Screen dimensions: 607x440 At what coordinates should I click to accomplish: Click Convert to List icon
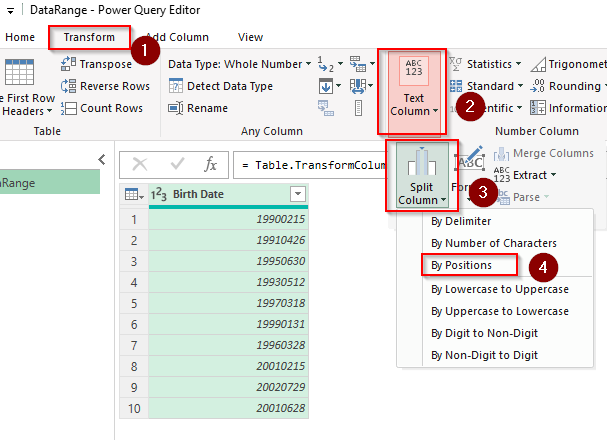pyautogui.click(x=358, y=108)
